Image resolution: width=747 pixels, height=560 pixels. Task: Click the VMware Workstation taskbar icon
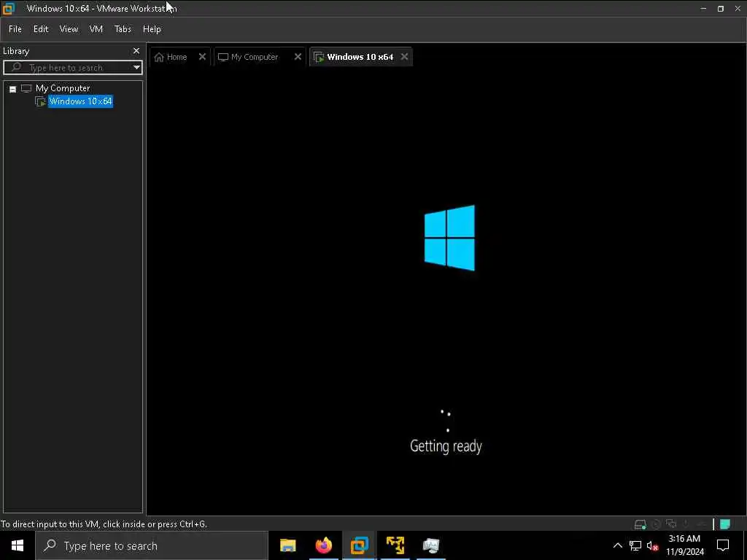(359, 545)
